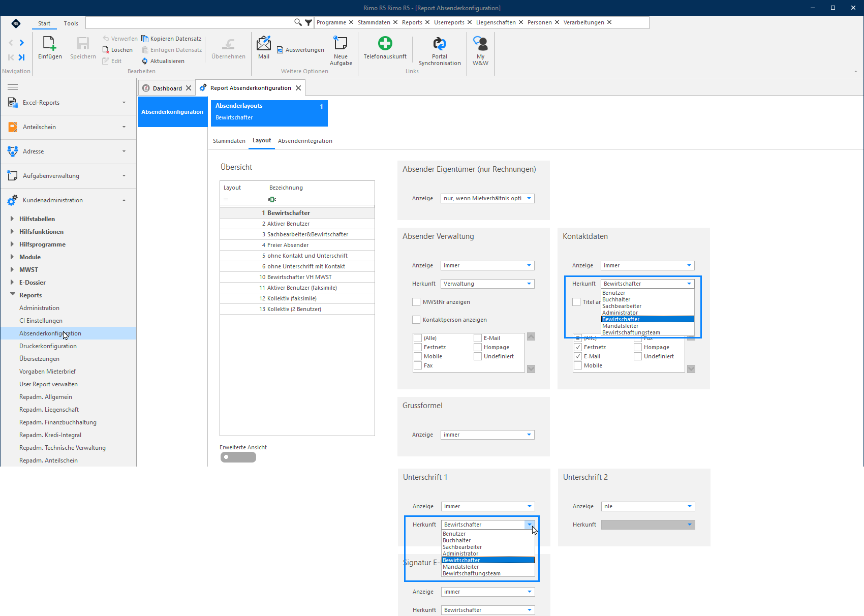Open the Tools ribbon tab

[x=71, y=23]
